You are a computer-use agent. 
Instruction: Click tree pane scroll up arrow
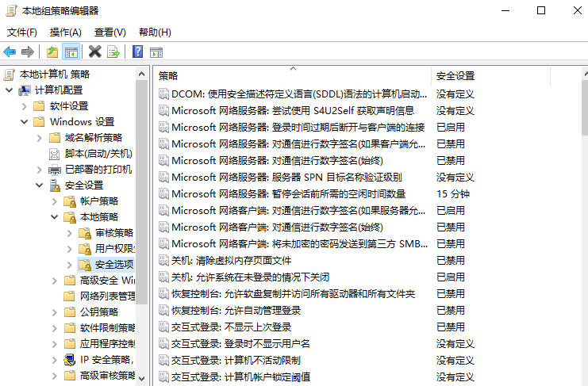141,74
